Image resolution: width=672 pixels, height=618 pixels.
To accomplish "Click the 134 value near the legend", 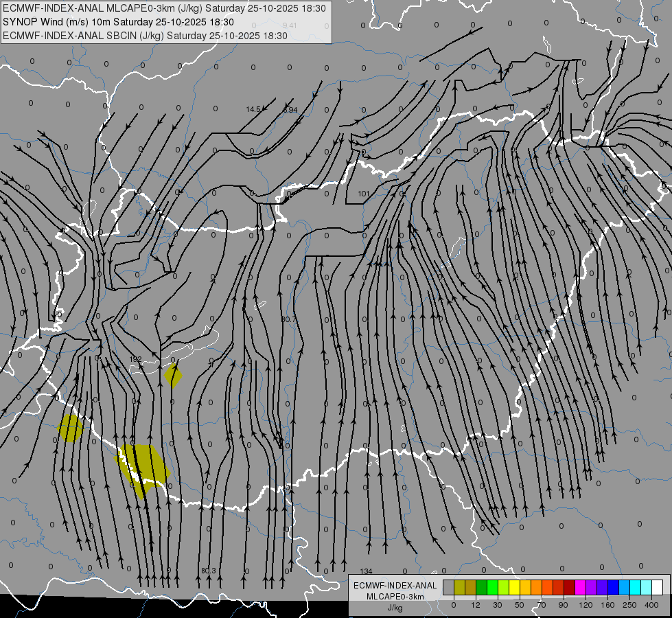I will click(366, 571).
